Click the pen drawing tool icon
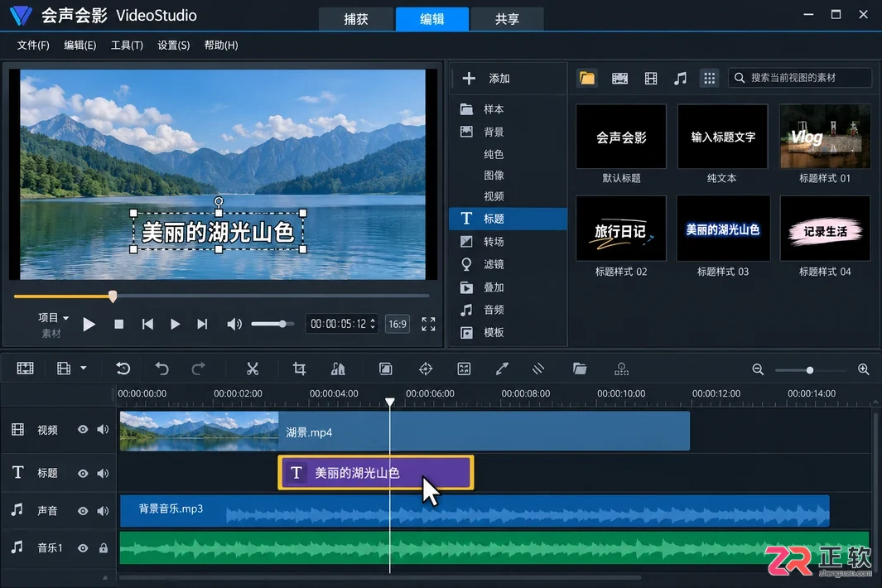 pyautogui.click(x=502, y=369)
